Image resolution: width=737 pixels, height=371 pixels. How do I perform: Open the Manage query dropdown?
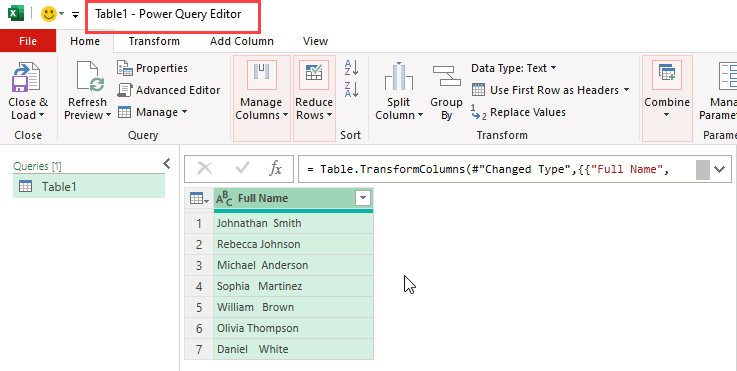click(x=152, y=112)
